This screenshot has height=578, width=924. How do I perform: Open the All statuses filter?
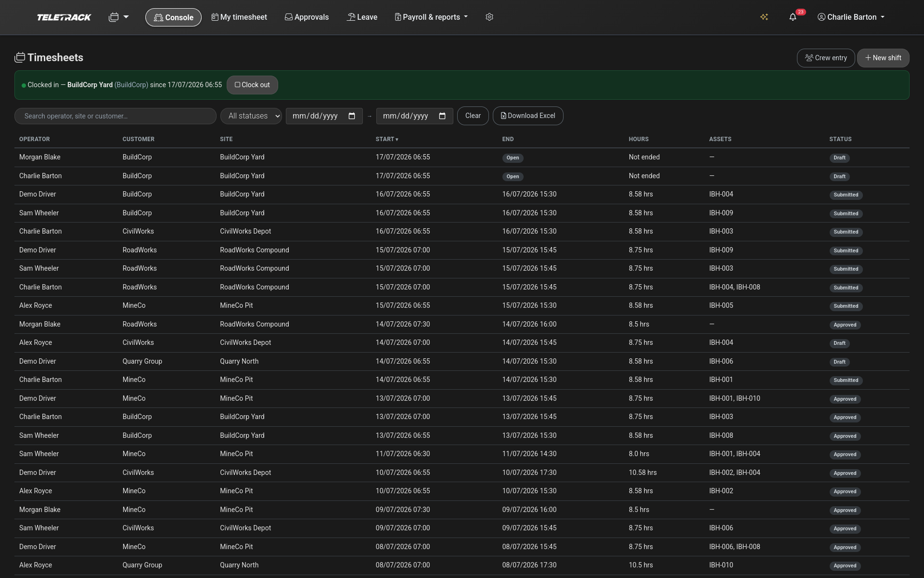click(251, 116)
